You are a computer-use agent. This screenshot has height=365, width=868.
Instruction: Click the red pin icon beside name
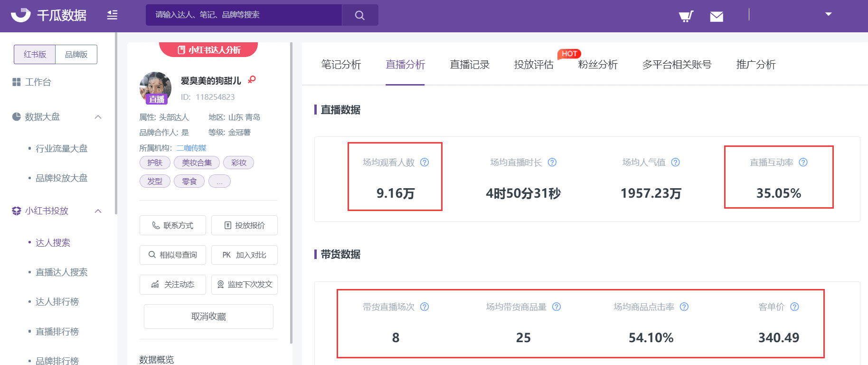252,80
